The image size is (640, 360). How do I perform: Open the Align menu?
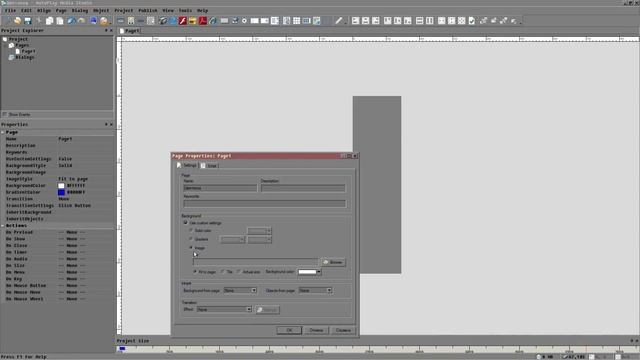click(44, 10)
